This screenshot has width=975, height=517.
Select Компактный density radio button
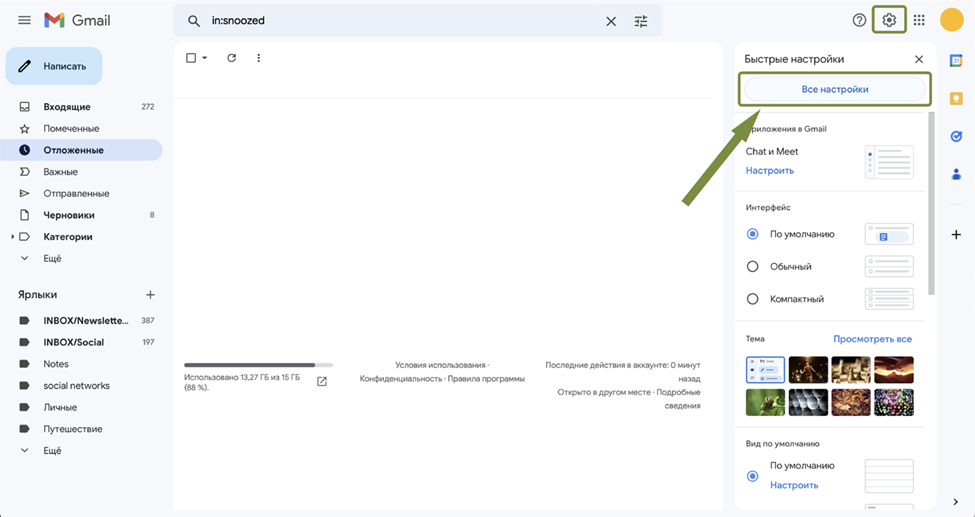pyautogui.click(x=752, y=299)
